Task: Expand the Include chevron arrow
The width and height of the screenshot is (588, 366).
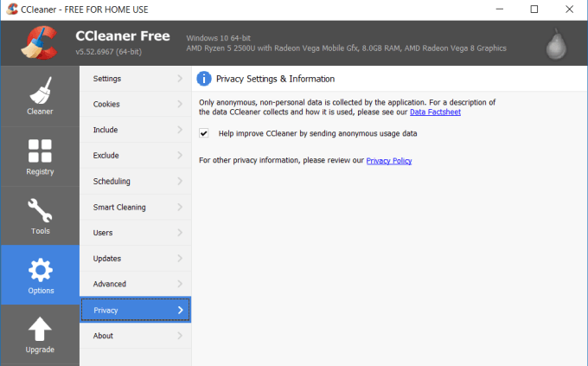Action: pos(180,130)
